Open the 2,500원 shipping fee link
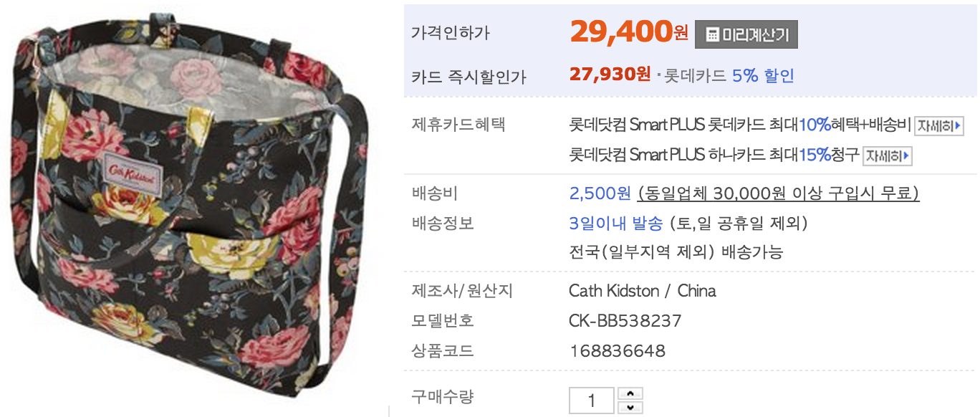Viewport: 980px width, 417px height. click(600, 193)
